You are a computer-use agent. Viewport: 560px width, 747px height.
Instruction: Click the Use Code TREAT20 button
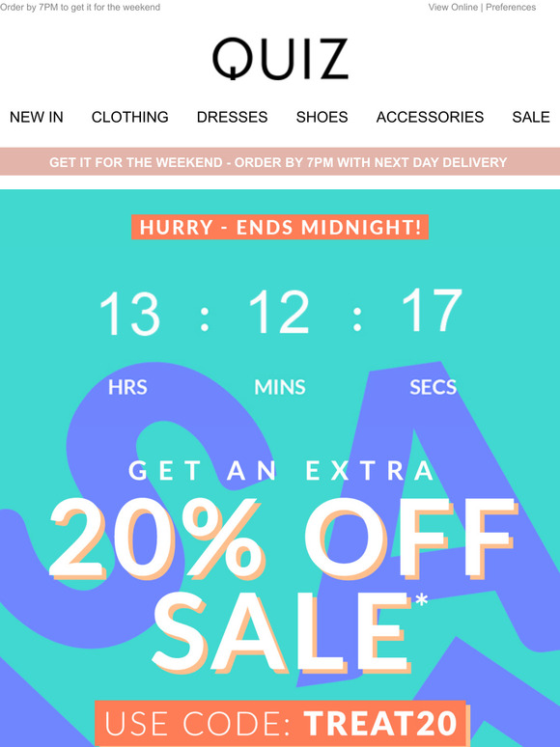(x=280, y=723)
